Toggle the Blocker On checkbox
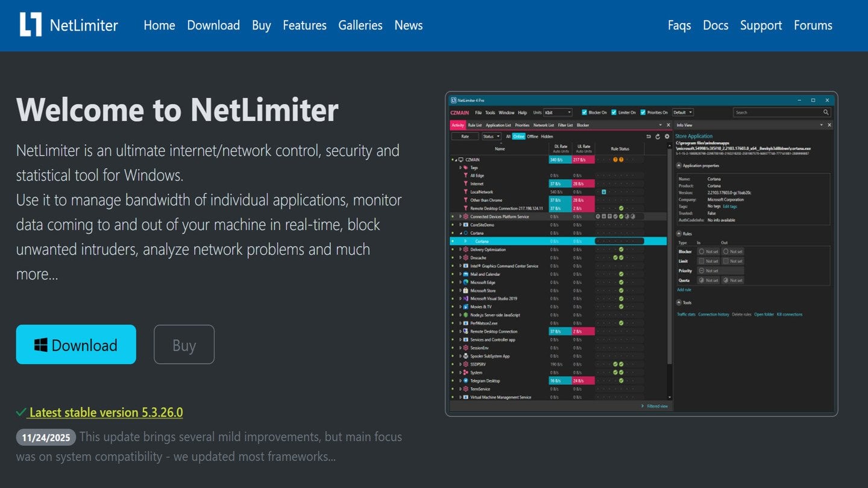 click(584, 112)
